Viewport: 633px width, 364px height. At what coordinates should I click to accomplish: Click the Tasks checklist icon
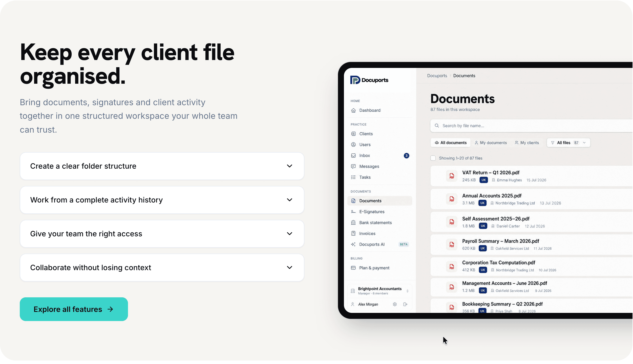(x=353, y=177)
